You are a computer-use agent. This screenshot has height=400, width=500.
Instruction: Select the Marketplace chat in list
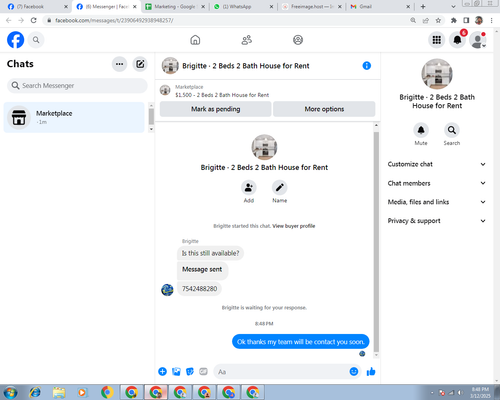pyautogui.click(x=74, y=117)
